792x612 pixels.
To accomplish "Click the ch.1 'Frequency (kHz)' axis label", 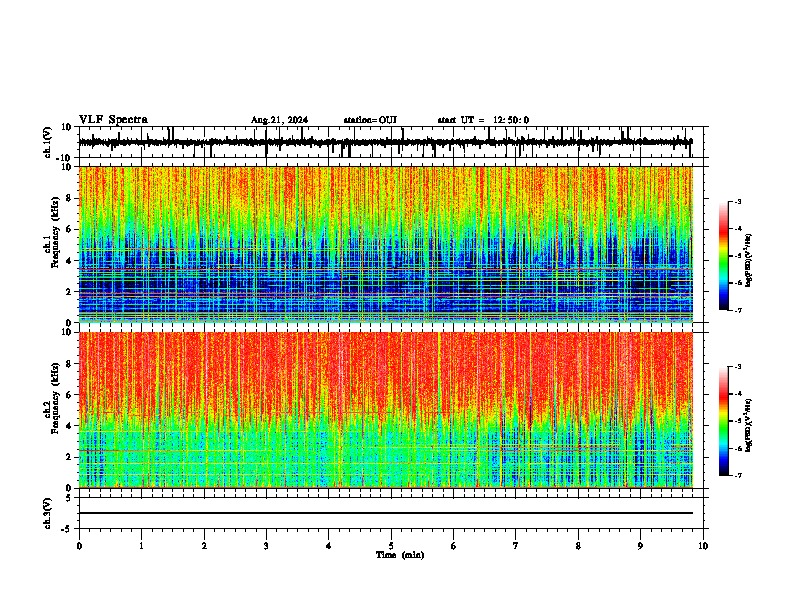I will tap(55, 233).
